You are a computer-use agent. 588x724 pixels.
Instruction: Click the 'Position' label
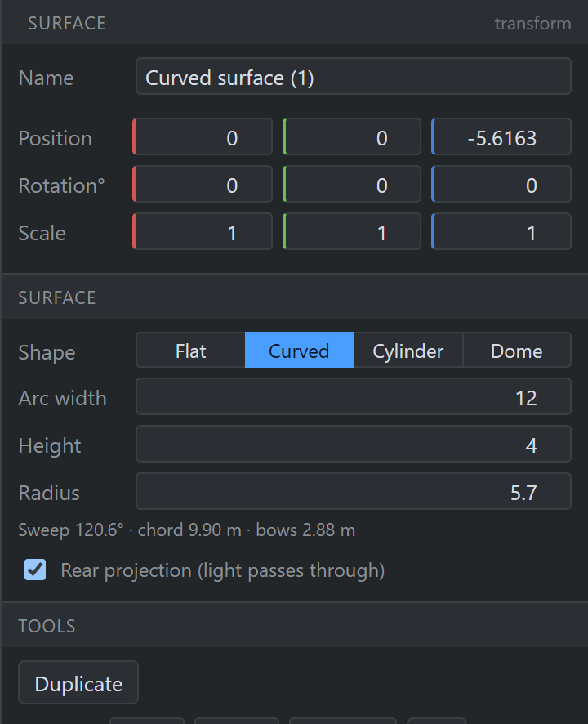click(x=56, y=139)
